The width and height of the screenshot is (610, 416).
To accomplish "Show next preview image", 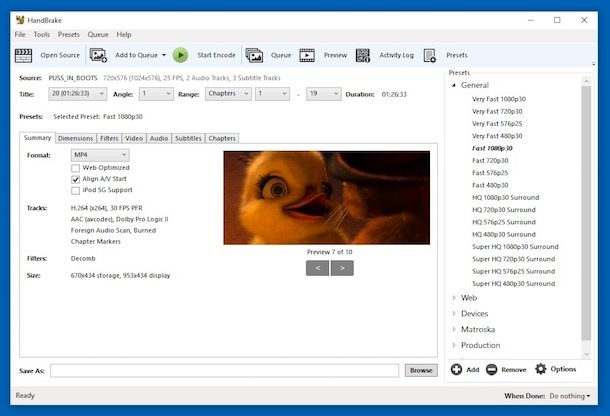I will (342, 268).
